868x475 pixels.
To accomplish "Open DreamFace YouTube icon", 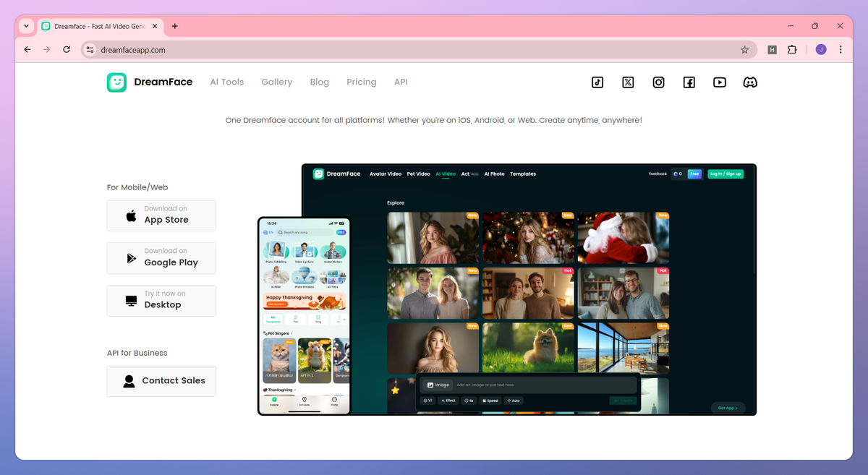I will coord(720,82).
